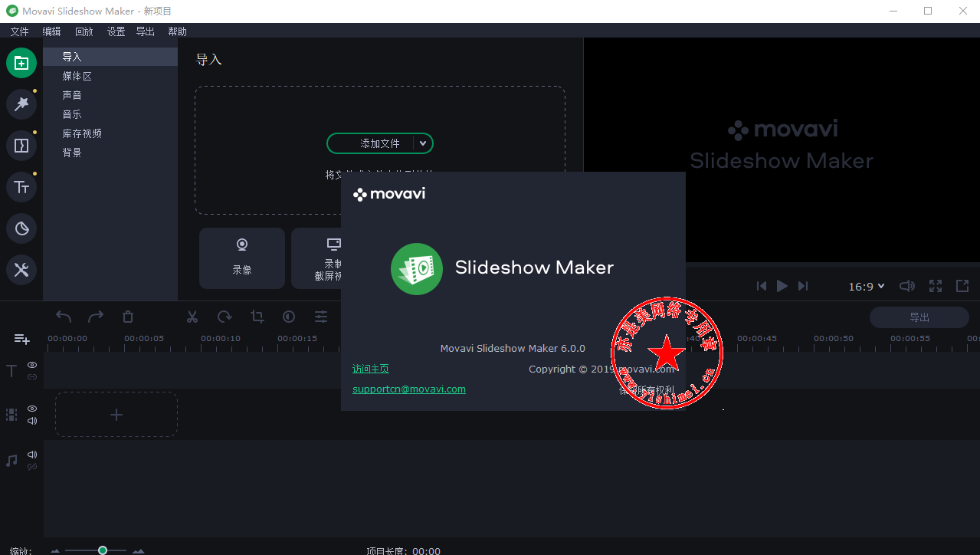Viewport: 980px width, 555px height.
Task: Toggle the audio track link icon
Action: coord(32,466)
